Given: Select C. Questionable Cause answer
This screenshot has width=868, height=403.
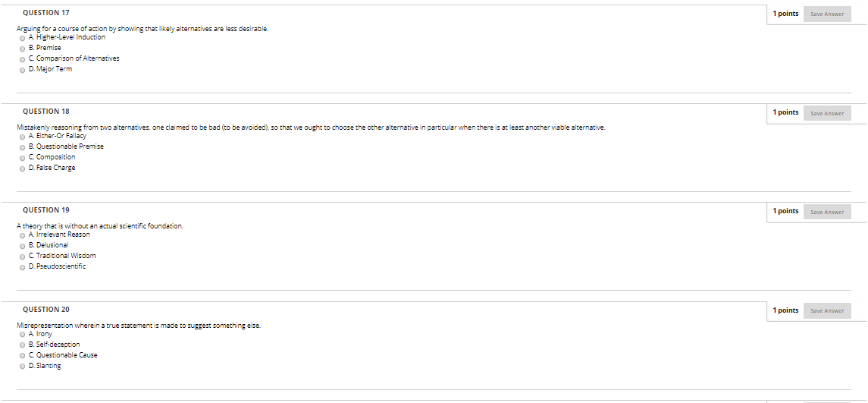Looking at the screenshot, I should pyautogui.click(x=22, y=356).
